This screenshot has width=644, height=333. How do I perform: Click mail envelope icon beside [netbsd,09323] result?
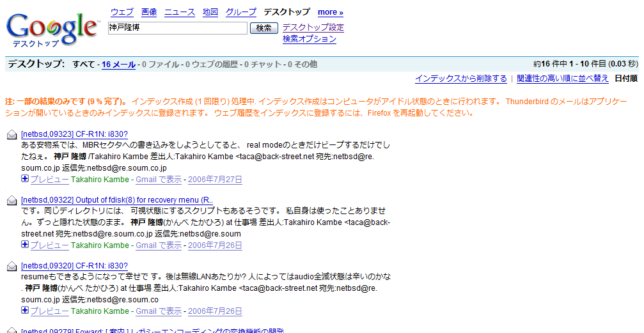click(12, 136)
